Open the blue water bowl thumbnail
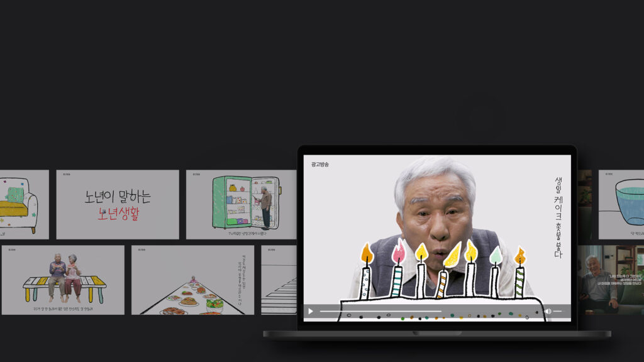This screenshot has height=362, width=644. pos(621,204)
